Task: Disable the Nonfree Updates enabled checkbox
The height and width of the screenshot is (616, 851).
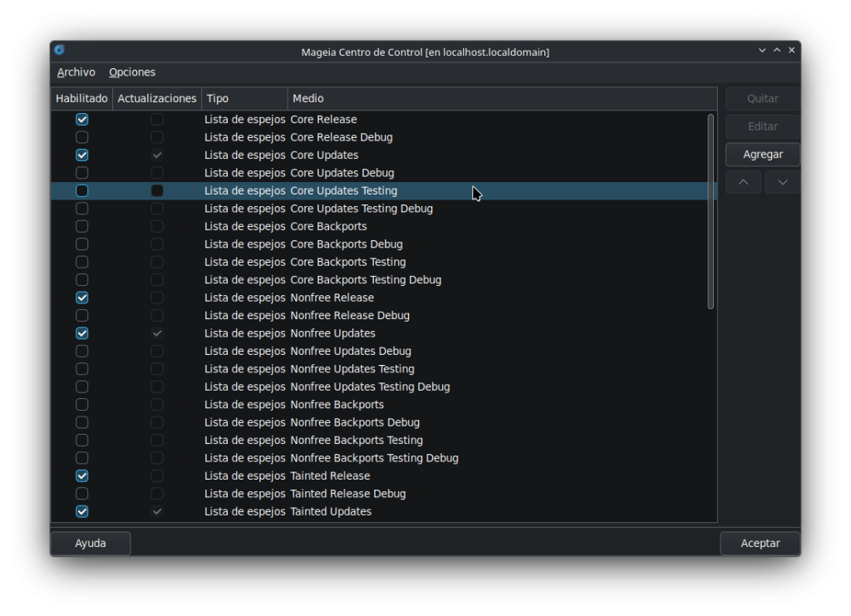Action: click(x=82, y=333)
